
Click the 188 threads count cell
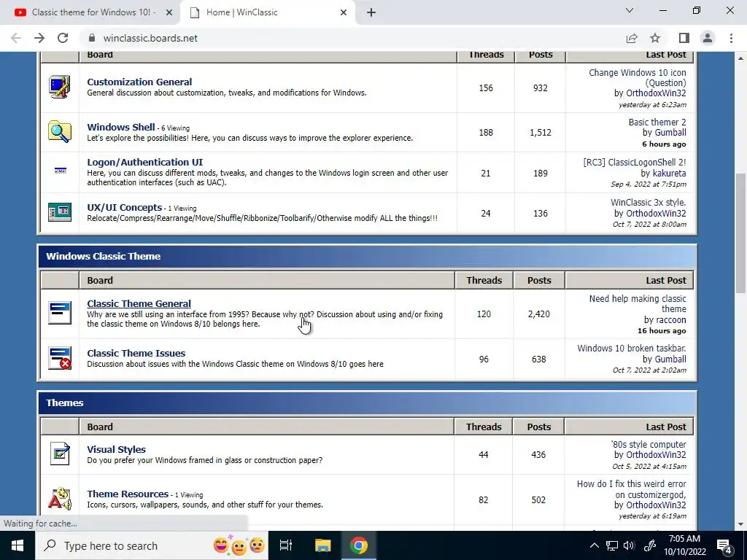click(x=486, y=133)
